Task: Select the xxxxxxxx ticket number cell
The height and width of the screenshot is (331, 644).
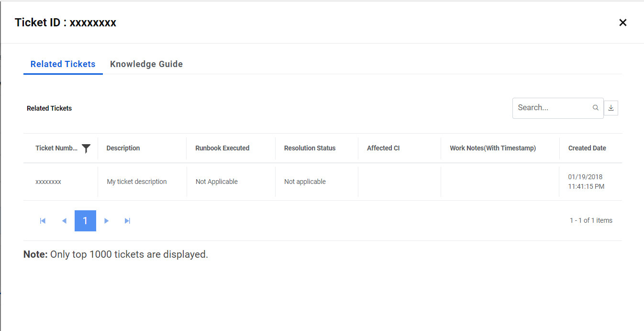Action: 48,182
